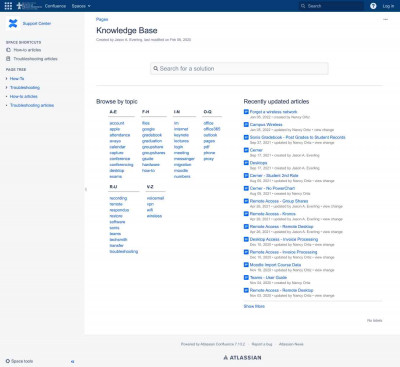Expand the How-To page tree node
Image resolution: width=400 pixels, height=367 pixels.
click(7, 79)
